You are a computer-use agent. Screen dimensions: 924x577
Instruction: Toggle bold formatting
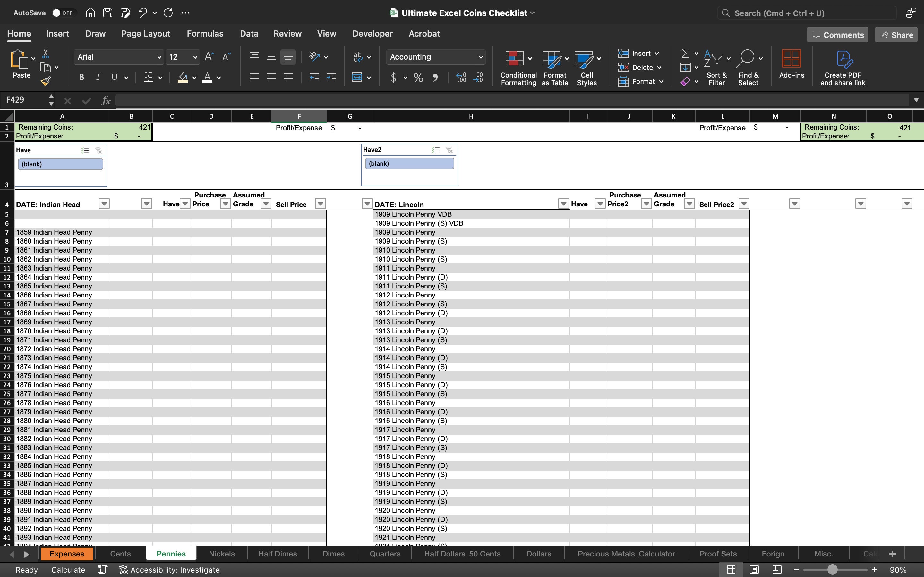coord(81,77)
